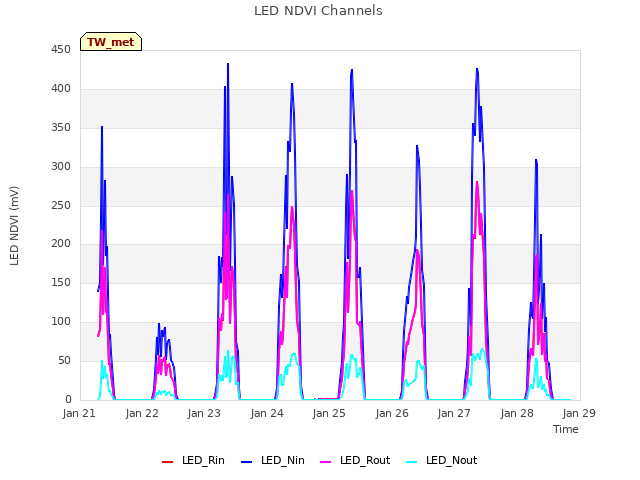Click the y-axis label LED NDVI (mV)
Viewport: 640px width, 480px height.
[14, 226]
